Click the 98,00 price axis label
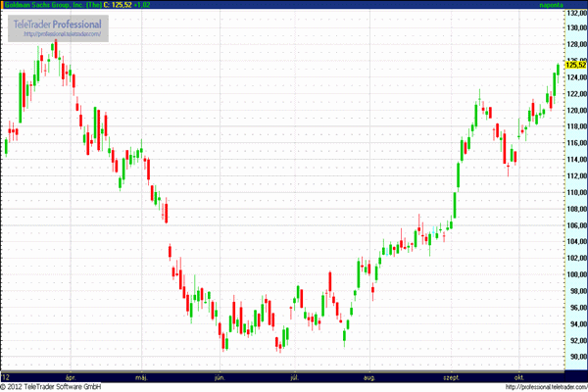588x392 pixels. point(578,291)
